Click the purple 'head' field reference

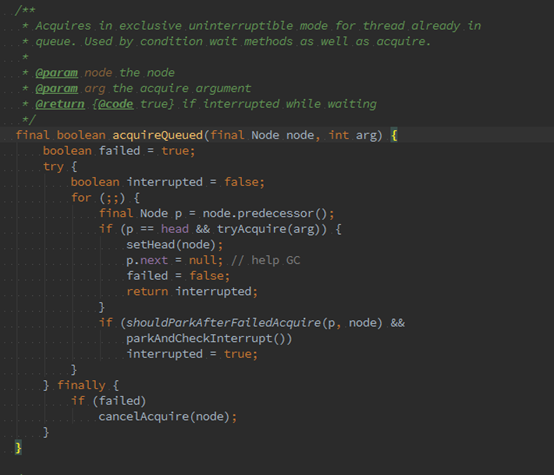175,229
